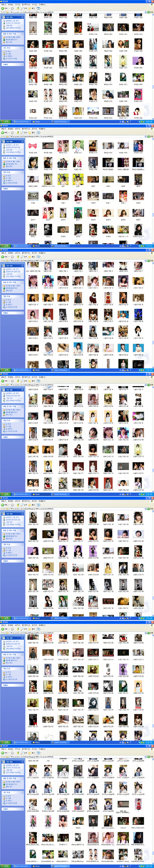Click the Views icon in the second window's toolbar
Screen dimensions: 154x868
pos(38,132)
